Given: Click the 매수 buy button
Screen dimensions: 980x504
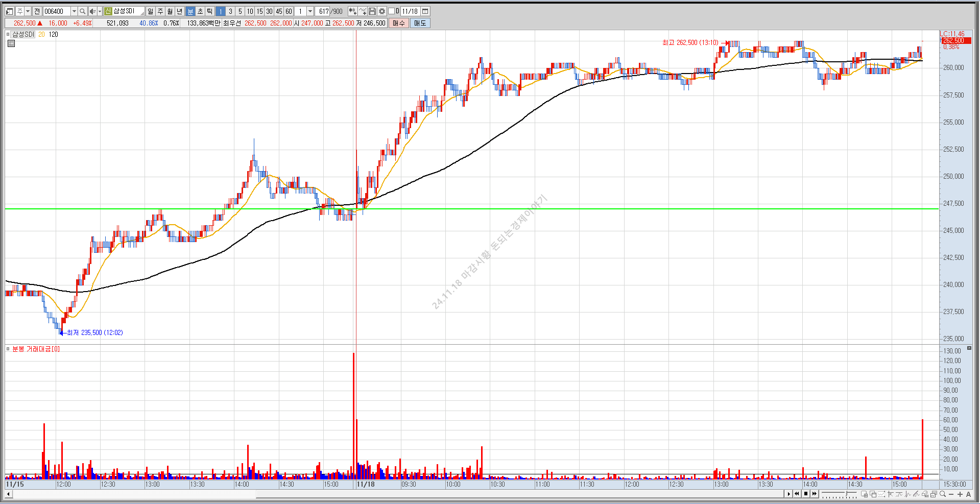Looking at the screenshot, I should click(x=399, y=23).
